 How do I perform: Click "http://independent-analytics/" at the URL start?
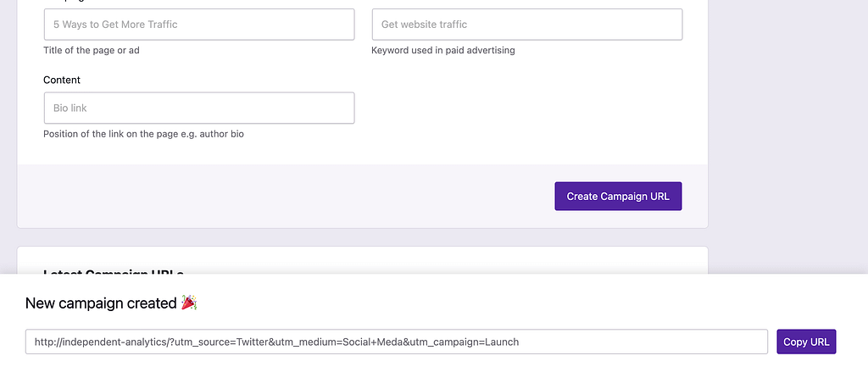(101, 342)
